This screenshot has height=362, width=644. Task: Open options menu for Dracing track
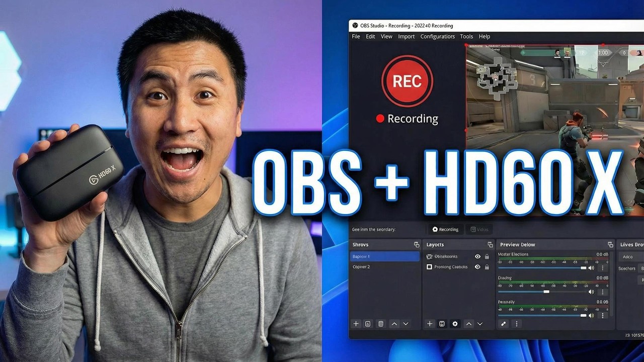pyautogui.click(x=603, y=292)
